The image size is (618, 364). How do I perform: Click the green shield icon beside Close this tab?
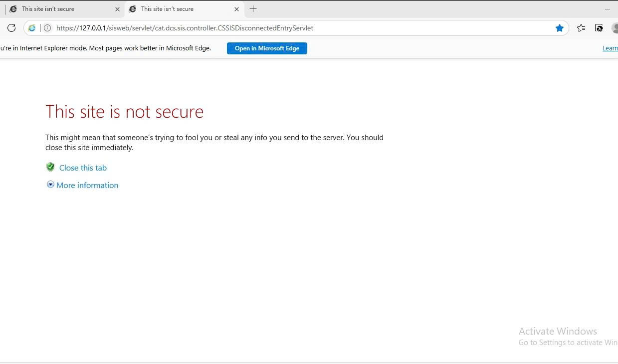[50, 167]
